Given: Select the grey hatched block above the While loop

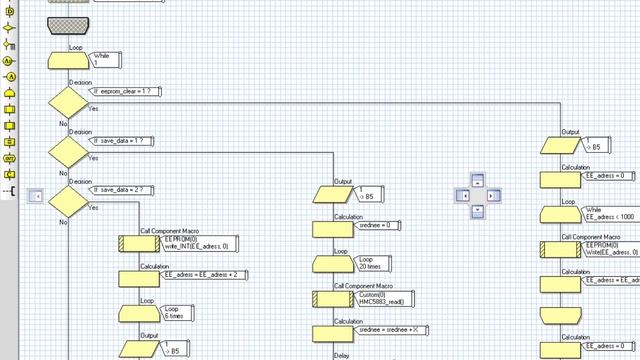Looking at the screenshot, I should (68, 26).
